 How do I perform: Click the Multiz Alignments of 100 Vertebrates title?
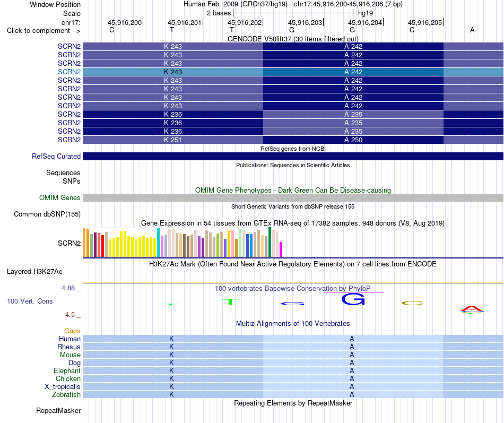pos(293,323)
